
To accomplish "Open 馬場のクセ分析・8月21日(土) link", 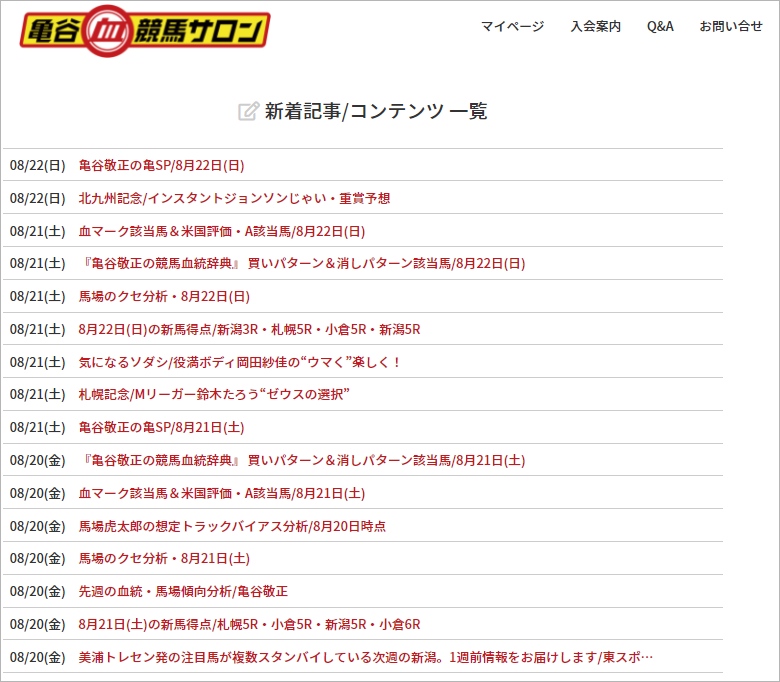I will 164,559.
